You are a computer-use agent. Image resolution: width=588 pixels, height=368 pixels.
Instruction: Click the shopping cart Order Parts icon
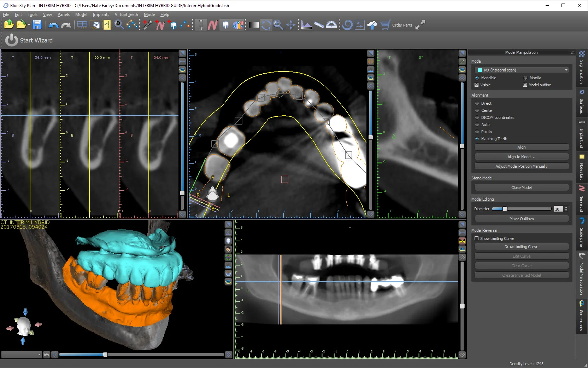tap(385, 25)
